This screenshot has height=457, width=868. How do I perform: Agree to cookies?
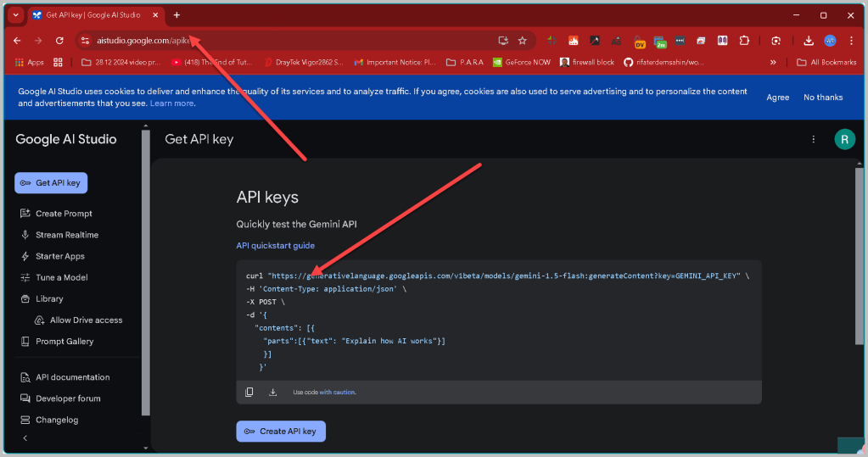click(x=778, y=98)
